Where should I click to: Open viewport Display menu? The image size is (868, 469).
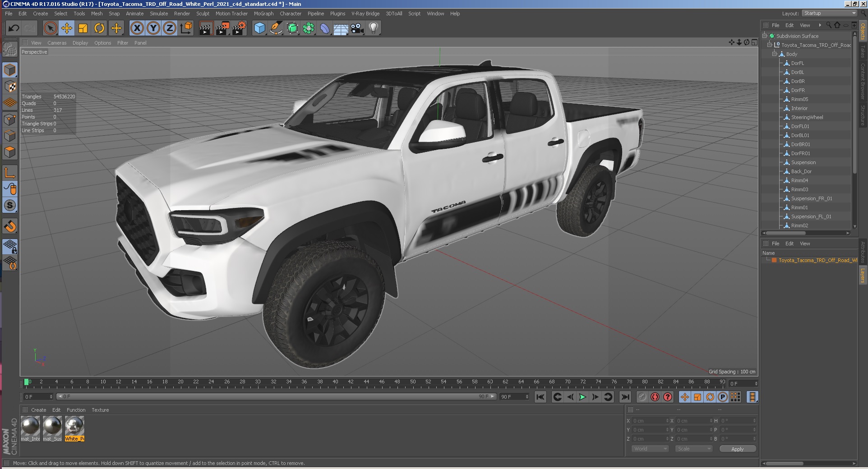point(80,43)
